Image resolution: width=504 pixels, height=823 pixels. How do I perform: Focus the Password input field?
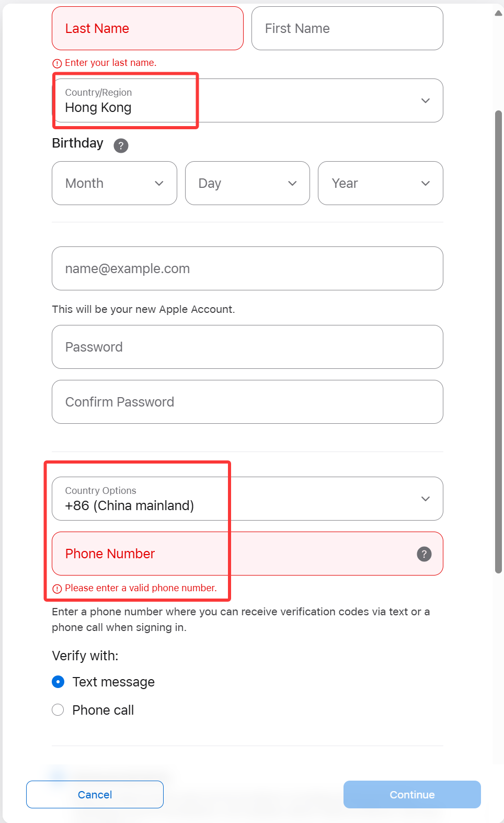pos(247,347)
